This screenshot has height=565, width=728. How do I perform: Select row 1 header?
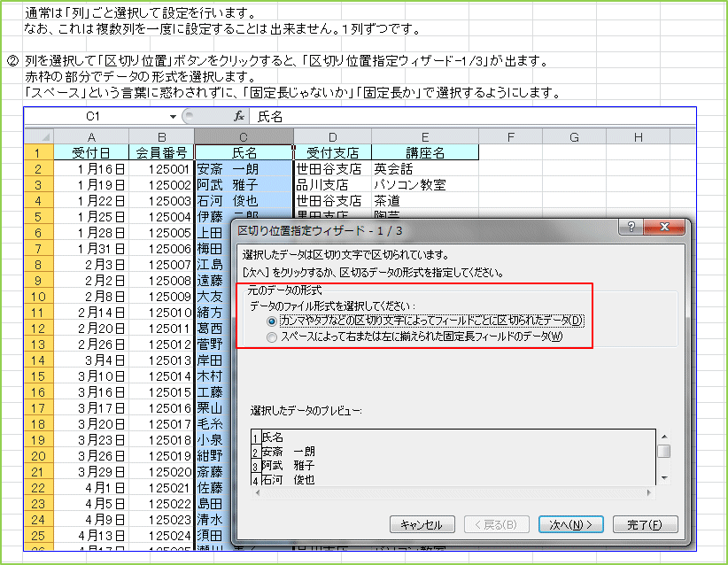coord(39,152)
